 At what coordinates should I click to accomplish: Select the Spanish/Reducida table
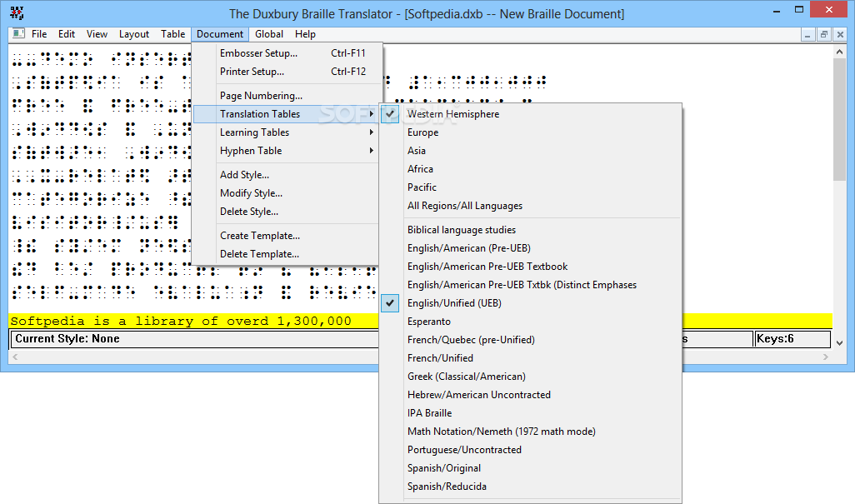click(x=530, y=487)
